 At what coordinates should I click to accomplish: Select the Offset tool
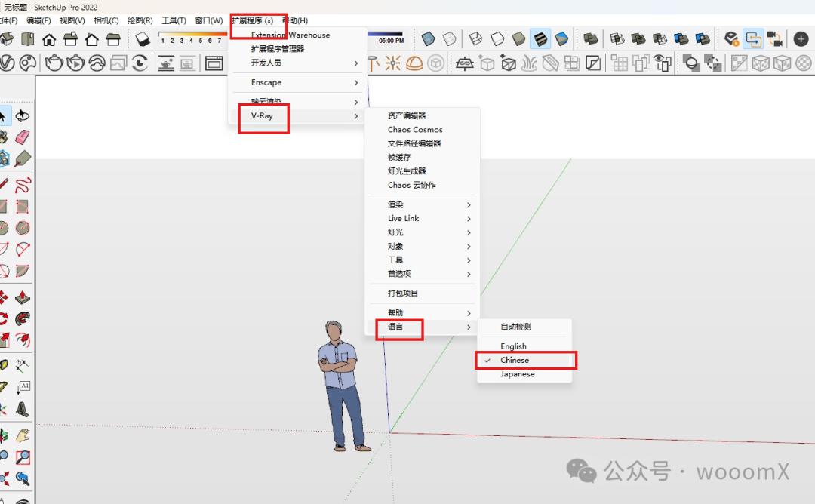[x=23, y=340]
